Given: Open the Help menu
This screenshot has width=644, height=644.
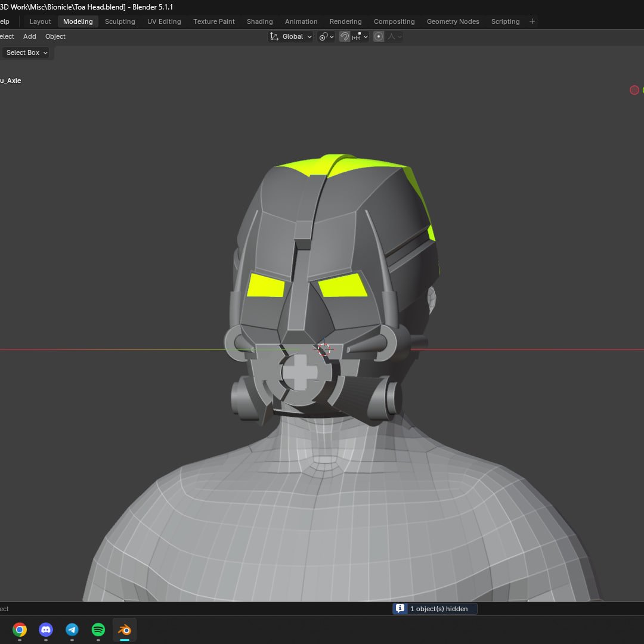Looking at the screenshot, I should (x=5, y=21).
